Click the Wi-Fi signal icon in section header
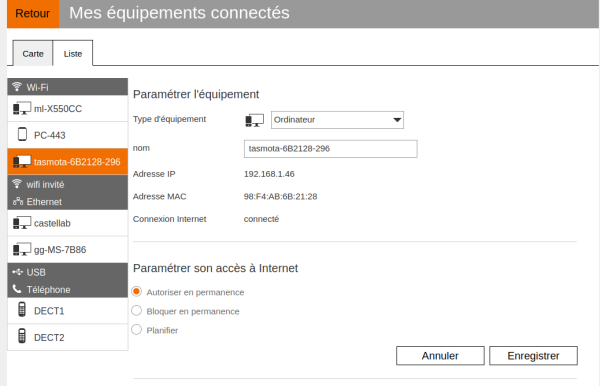The image size is (600, 386). [x=17, y=86]
